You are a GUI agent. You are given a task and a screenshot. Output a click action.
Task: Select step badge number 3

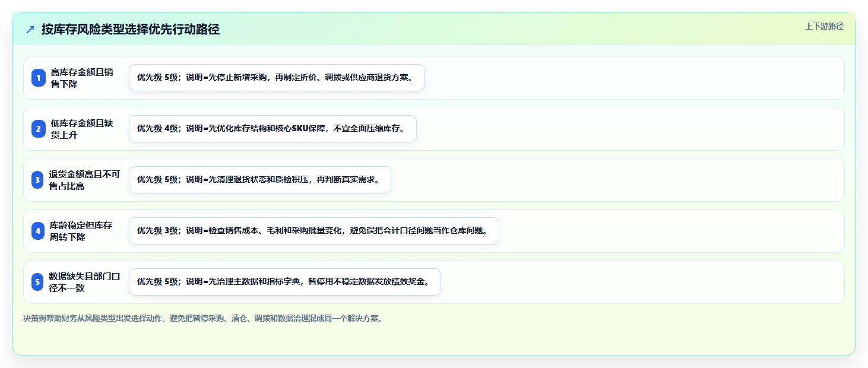(x=38, y=180)
